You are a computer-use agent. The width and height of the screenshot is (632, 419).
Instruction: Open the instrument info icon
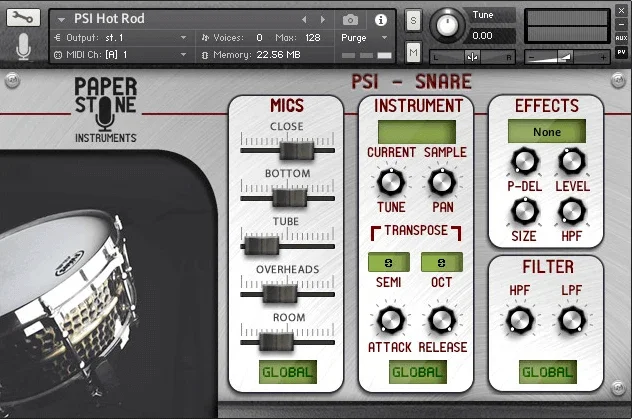pos(380,20)
